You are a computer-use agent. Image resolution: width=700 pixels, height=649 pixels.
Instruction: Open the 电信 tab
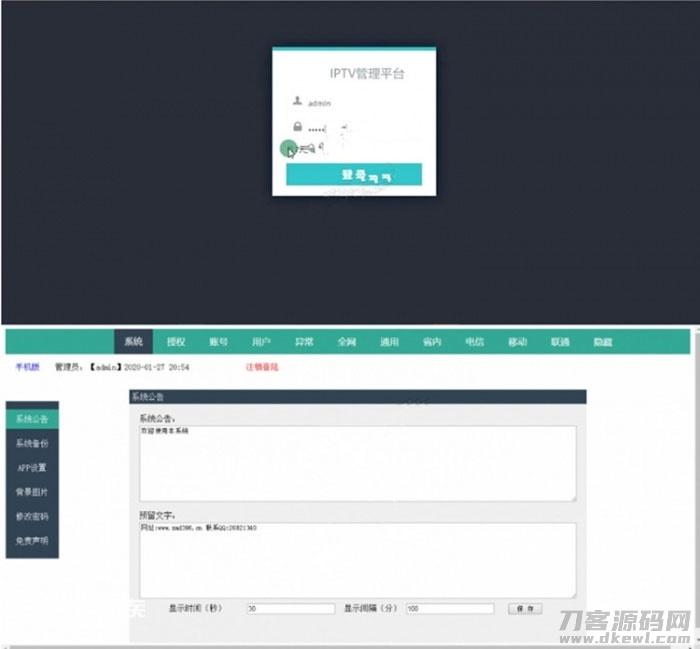tap(475, 341)
